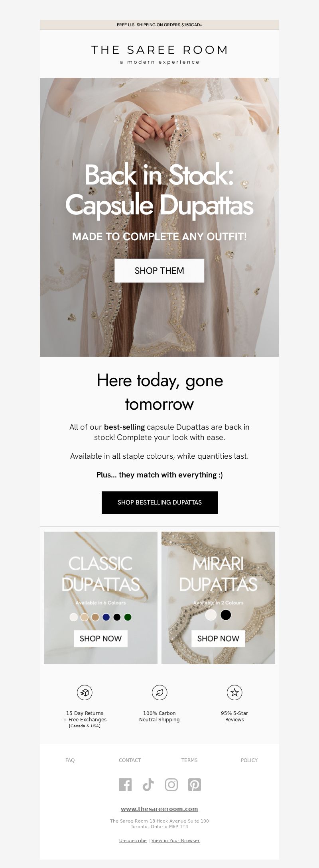Click the 5-star reviews star icon

(234, 693)
